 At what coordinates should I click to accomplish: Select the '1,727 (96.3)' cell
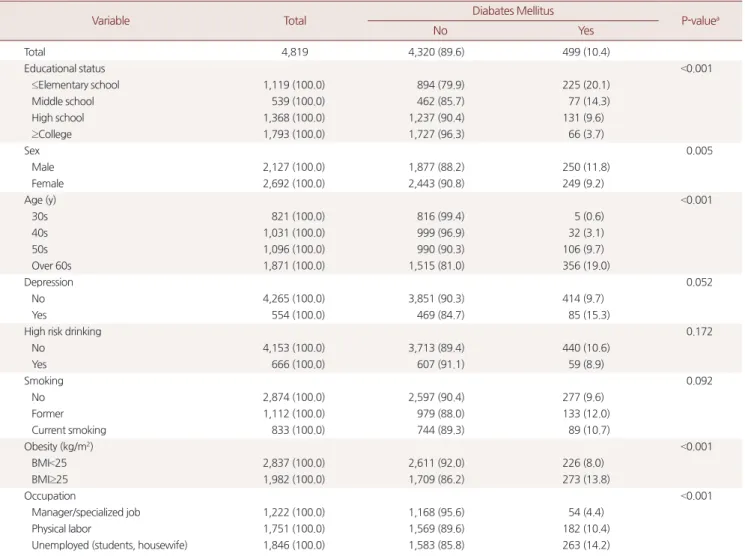(436, 134)
